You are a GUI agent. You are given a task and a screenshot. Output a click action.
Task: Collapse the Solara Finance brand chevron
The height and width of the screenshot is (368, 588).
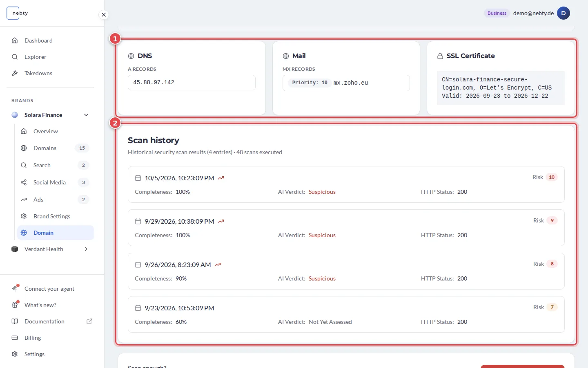[86, 115]
